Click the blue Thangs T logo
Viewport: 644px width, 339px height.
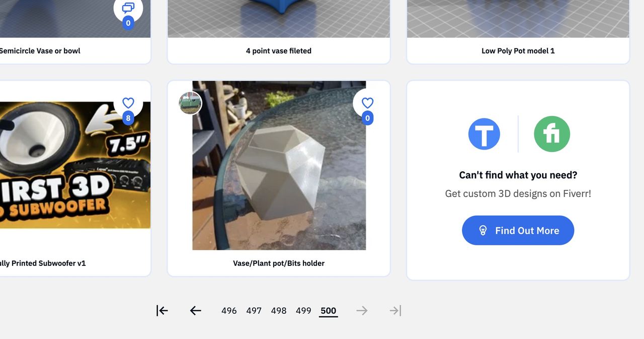(484, 134)
